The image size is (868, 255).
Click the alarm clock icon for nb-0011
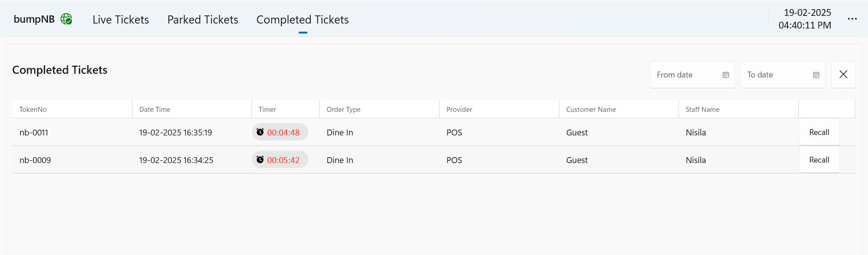tap(260, 132)
